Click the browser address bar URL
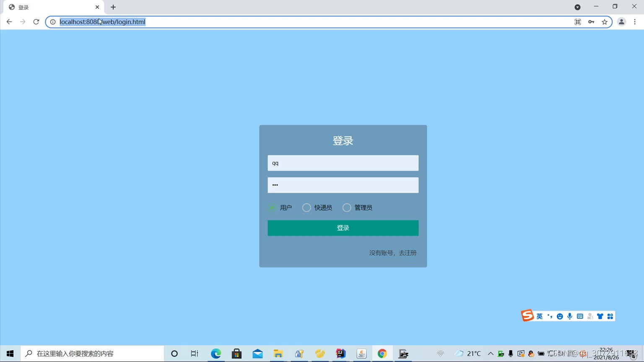 click(x=102, y=22)
